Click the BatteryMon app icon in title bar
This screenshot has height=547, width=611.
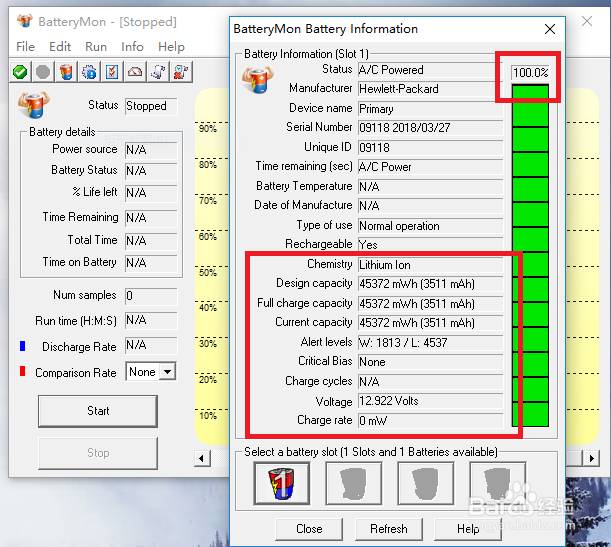(25, 21)
